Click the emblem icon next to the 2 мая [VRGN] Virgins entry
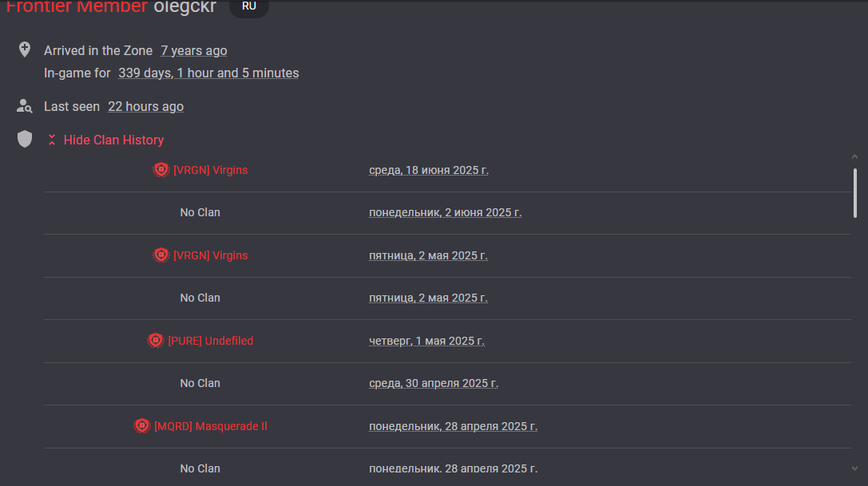This screenshot has width=868, height=486. click(x=161, y=255)
